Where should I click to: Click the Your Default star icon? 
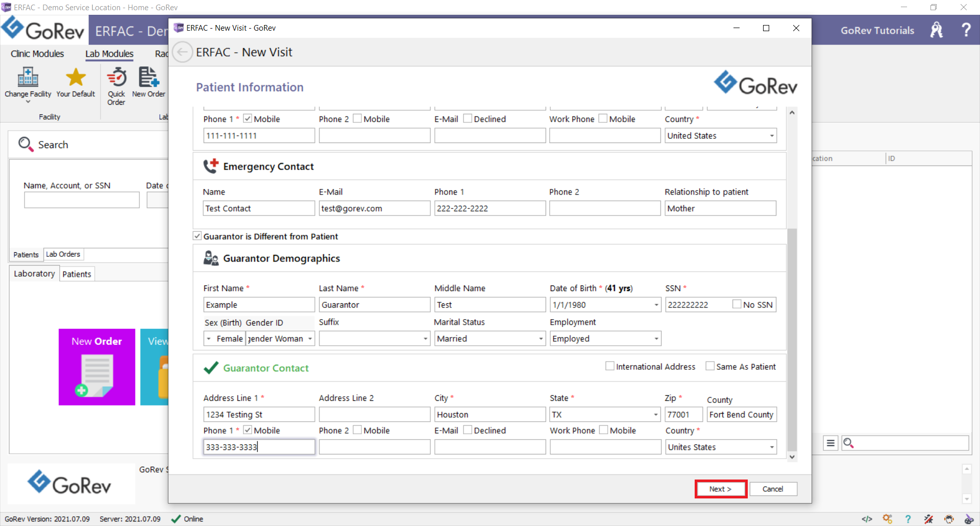76,78
